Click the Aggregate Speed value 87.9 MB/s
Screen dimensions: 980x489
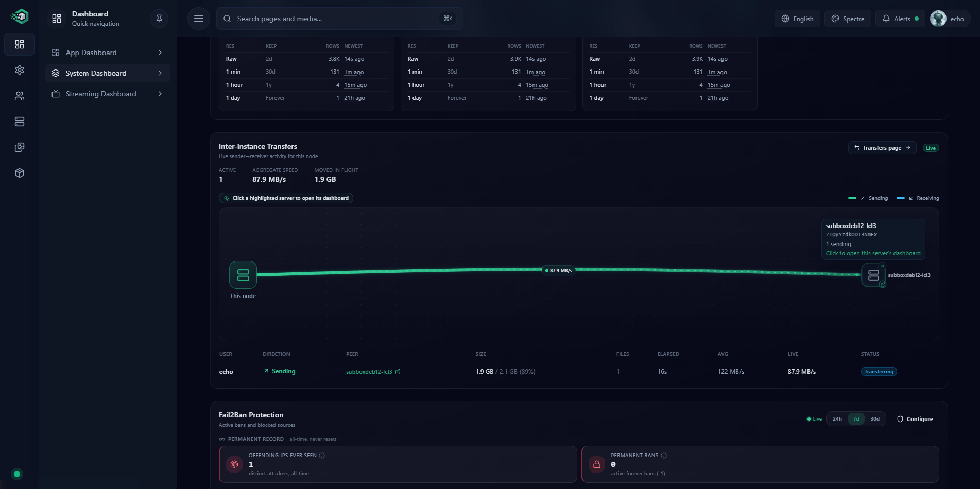click(269, 179)
